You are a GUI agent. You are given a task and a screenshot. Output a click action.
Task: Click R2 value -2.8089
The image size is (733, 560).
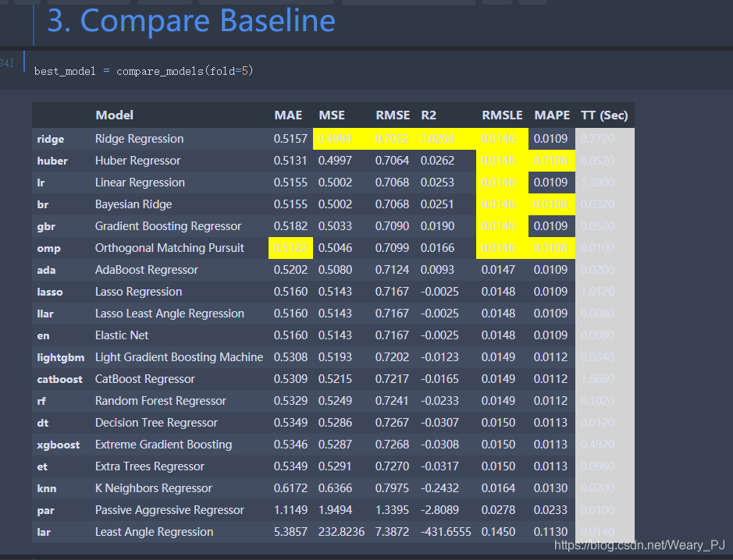pos(439,510)
